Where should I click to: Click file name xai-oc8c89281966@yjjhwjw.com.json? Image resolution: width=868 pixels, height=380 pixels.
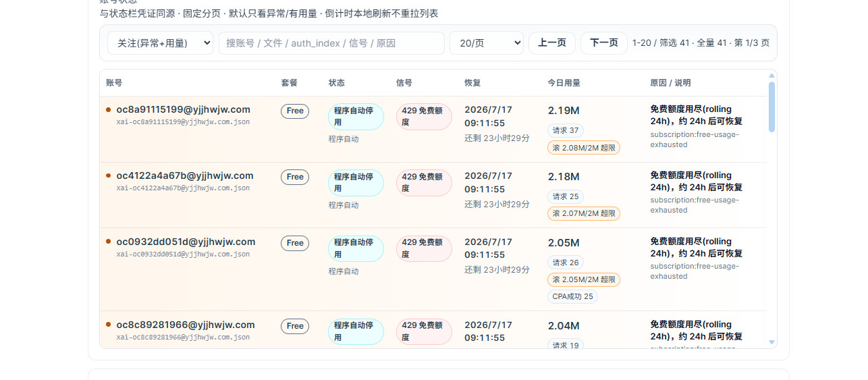[x=183, y=337]
